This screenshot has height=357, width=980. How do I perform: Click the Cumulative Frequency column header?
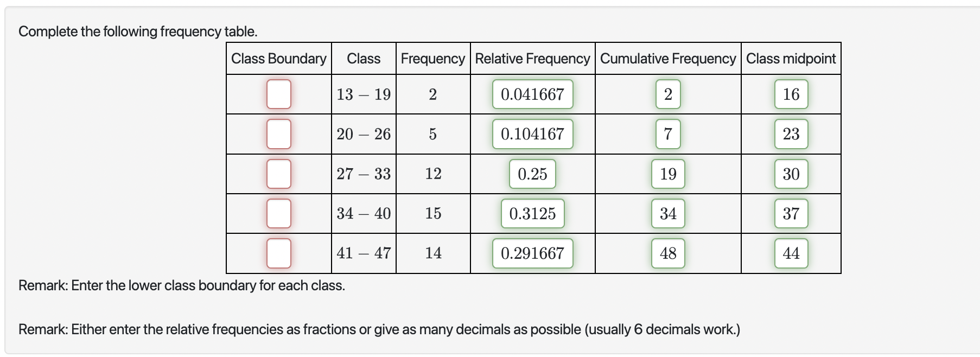click(668, 59)
